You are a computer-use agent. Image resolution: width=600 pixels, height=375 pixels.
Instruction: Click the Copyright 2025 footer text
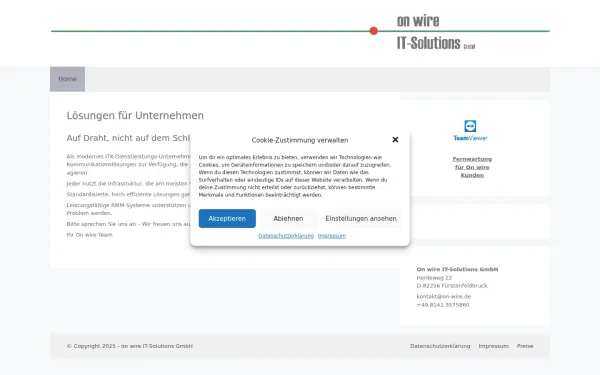tap(130, 346)
